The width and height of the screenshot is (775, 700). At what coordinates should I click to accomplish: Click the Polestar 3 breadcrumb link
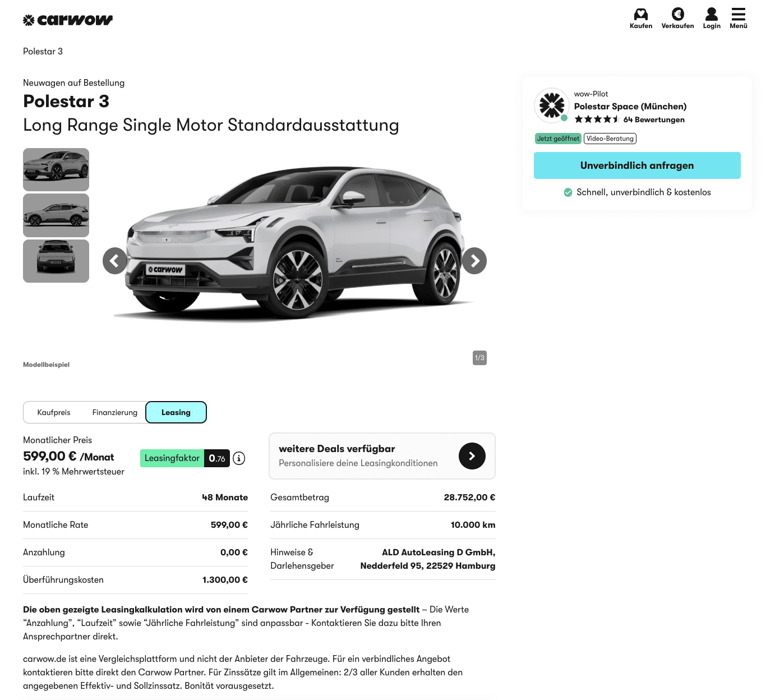point(43,52)
